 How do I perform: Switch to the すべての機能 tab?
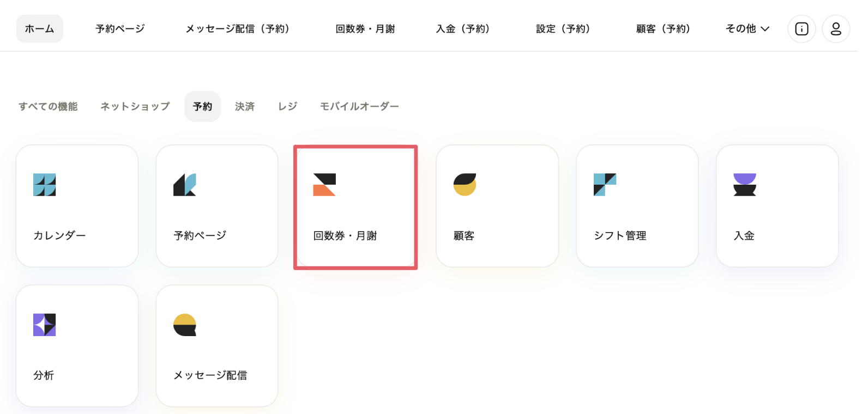tap(48, 106)
